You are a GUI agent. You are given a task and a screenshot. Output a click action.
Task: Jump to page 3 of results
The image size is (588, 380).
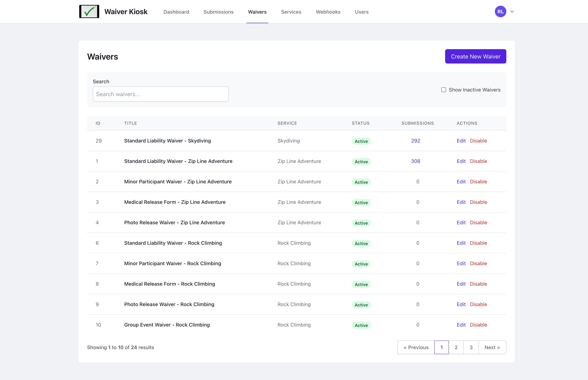(471, 347)
